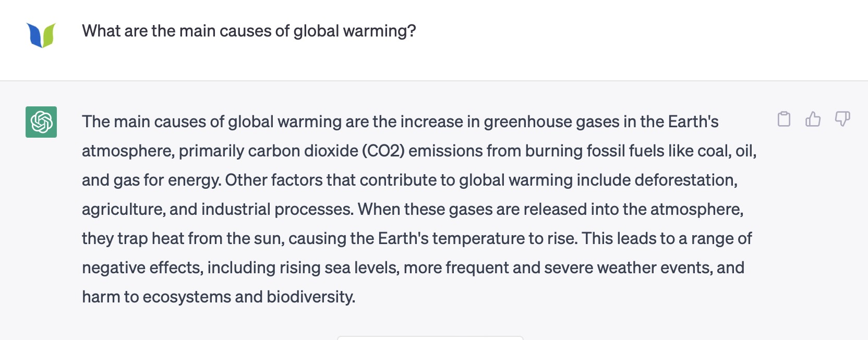Copy the response to clipboard
868x340 pixels.
pos(783,119)
